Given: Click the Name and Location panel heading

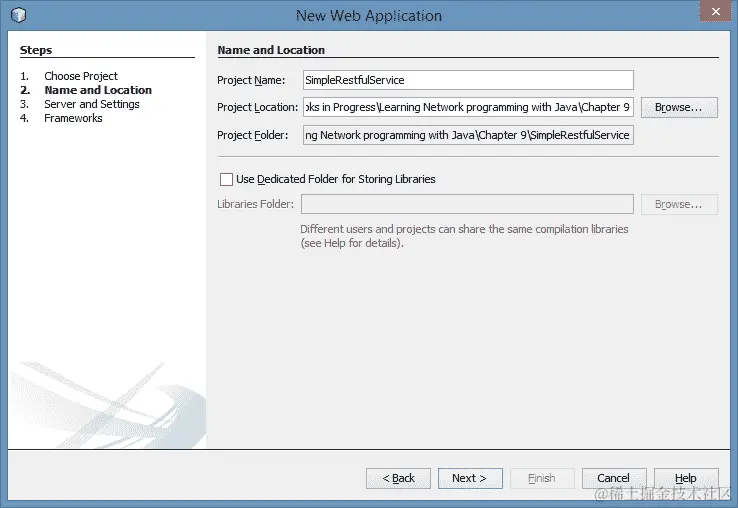Looking at the screenshot, I should click(271, 50).
